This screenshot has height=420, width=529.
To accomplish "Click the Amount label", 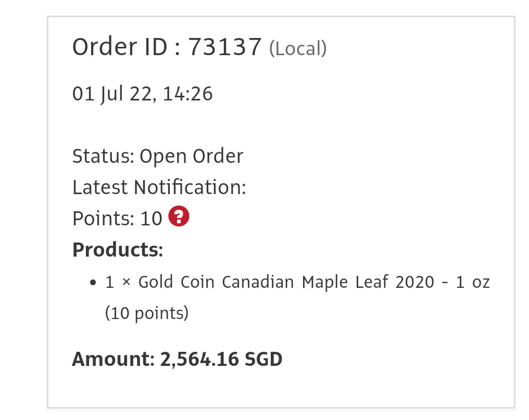I will tap(114, 359).
